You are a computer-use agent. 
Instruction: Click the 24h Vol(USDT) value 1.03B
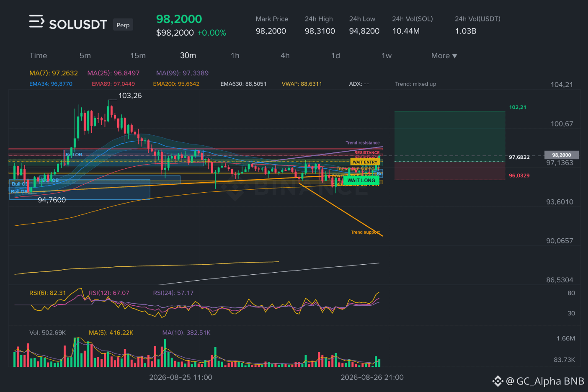[466, 31]
